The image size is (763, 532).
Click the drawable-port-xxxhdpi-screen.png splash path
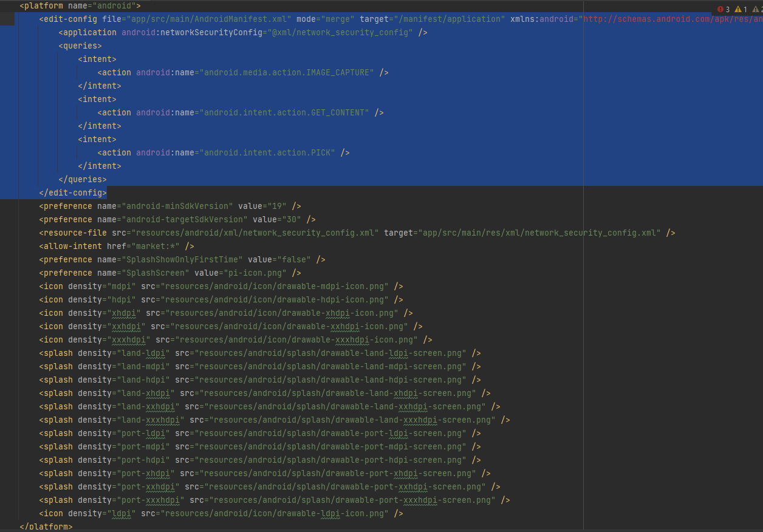point(352,500)
